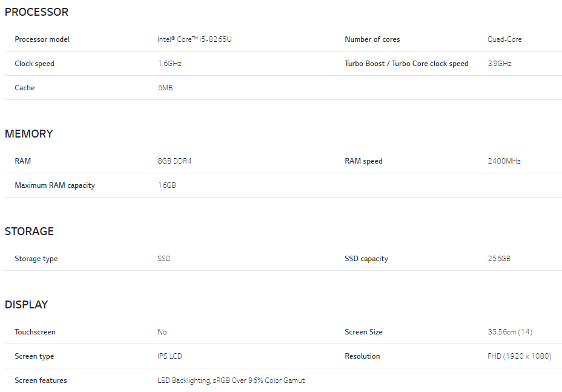Screen dimensions: 562x392
Task: Click the Cache 6MB value
Action: click(165, 88)
